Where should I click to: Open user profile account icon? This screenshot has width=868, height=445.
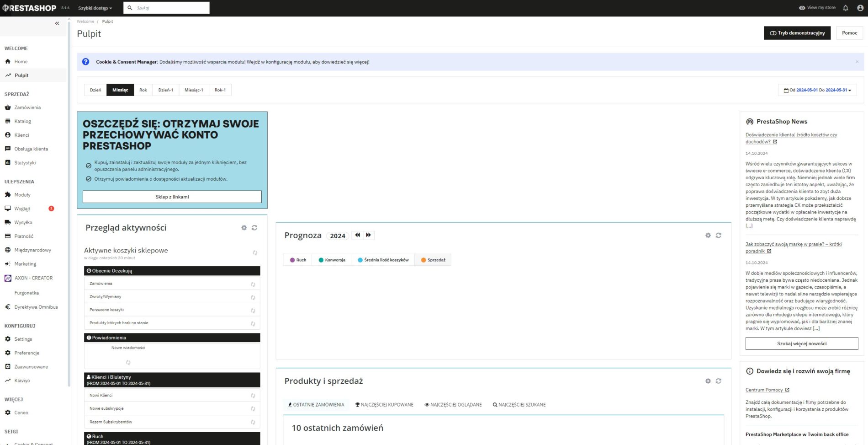pyautogui.click(x=860, y=8)
